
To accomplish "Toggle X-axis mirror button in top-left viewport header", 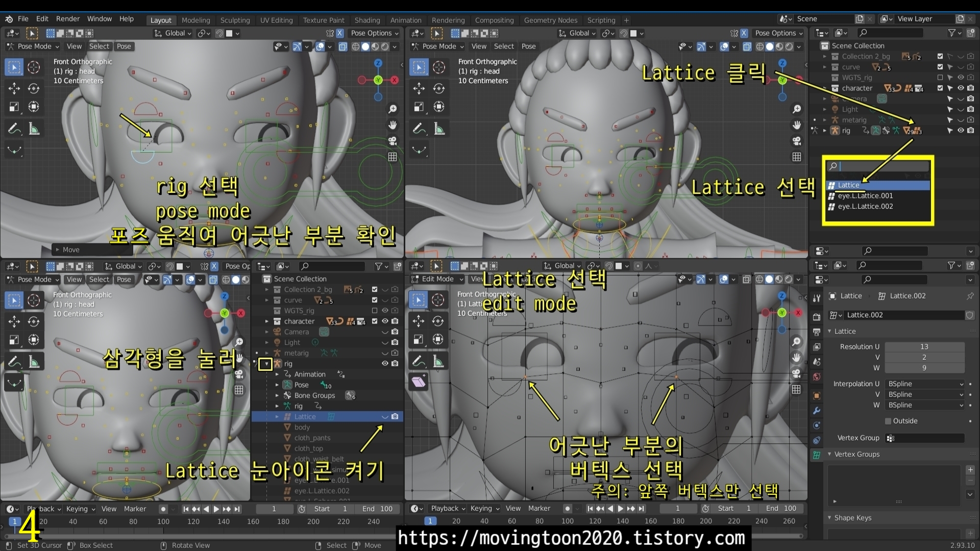I will [340, 33].
